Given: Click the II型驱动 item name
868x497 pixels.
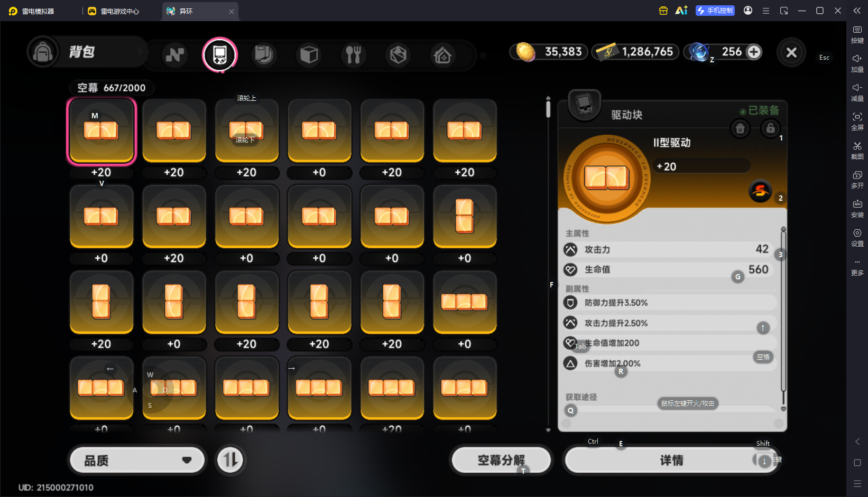Looking at the screenshot, I should pyautogui.click(x=672, y=143).
